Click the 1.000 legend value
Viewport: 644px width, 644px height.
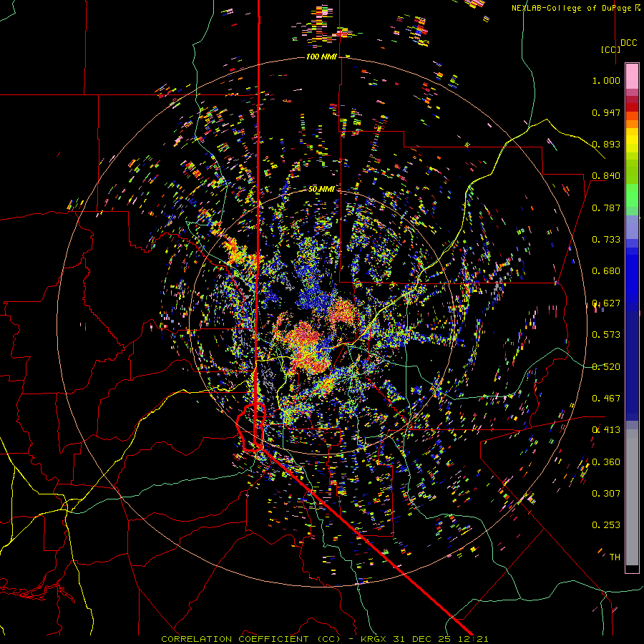(x=606, y=80)
